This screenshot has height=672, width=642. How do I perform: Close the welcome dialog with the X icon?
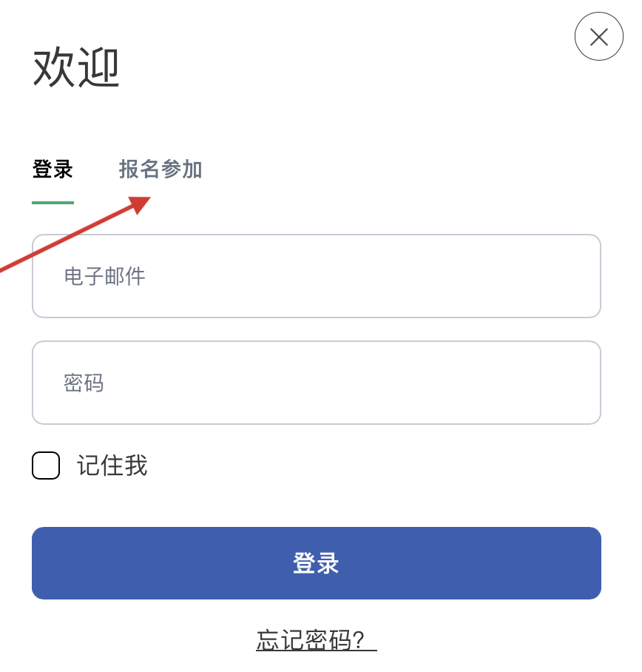coord(598,37)
